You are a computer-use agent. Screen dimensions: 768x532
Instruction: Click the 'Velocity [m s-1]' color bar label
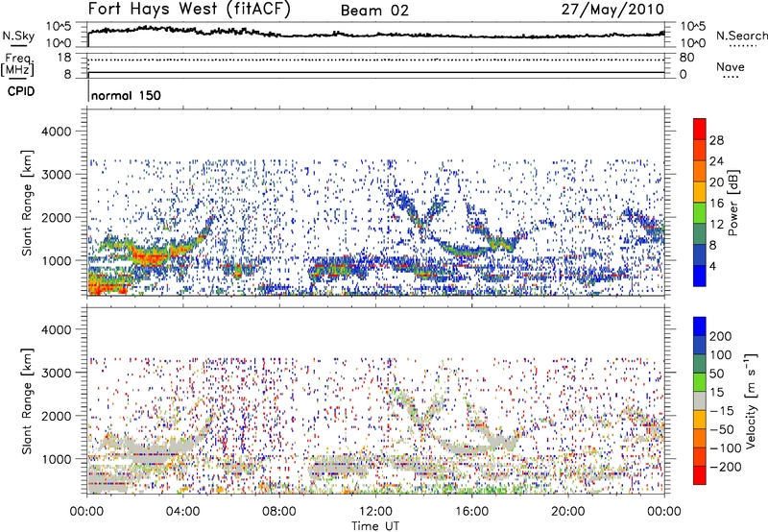[751, 400]
